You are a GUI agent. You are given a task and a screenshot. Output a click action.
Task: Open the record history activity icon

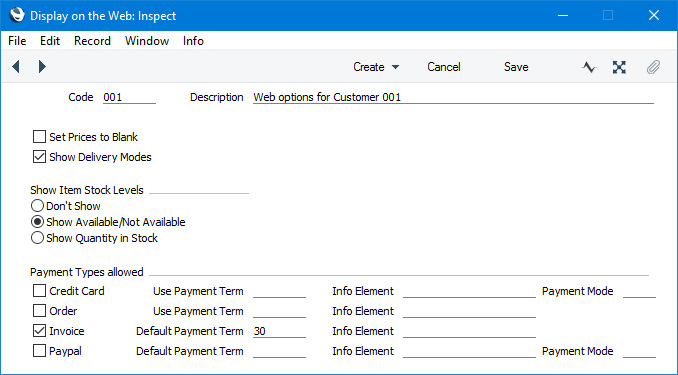[x=588, y=67]
